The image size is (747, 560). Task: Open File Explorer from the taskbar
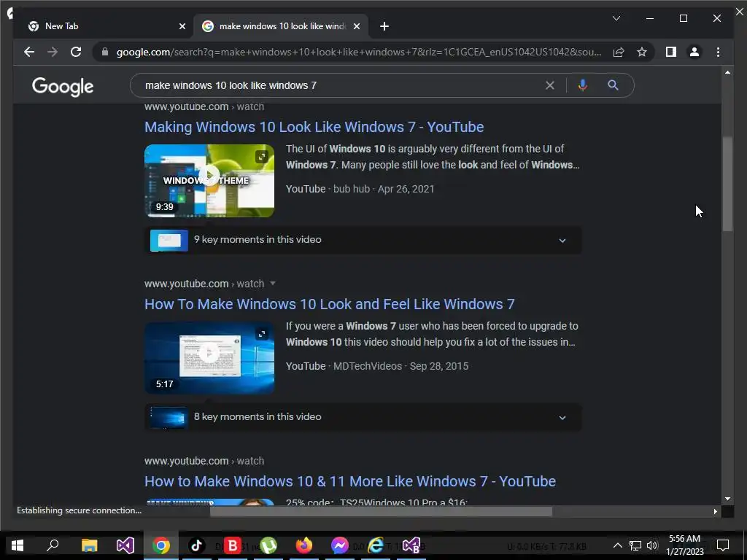click(89, 545)
